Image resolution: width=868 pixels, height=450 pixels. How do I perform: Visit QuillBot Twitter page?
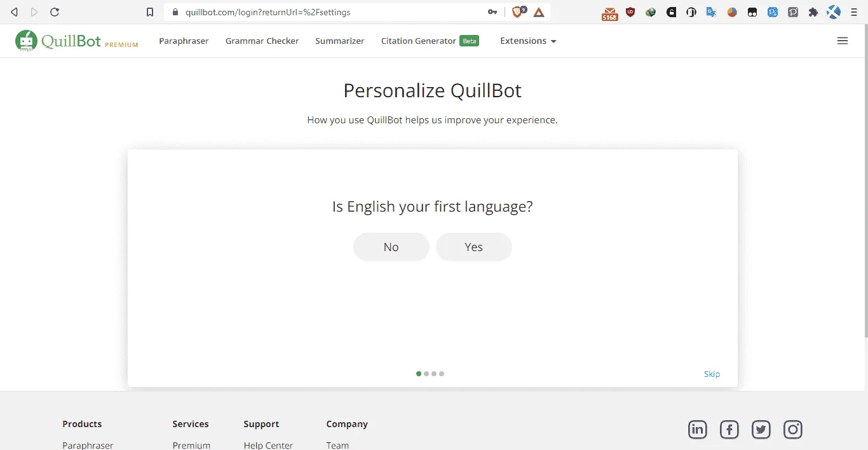(761, 430)
